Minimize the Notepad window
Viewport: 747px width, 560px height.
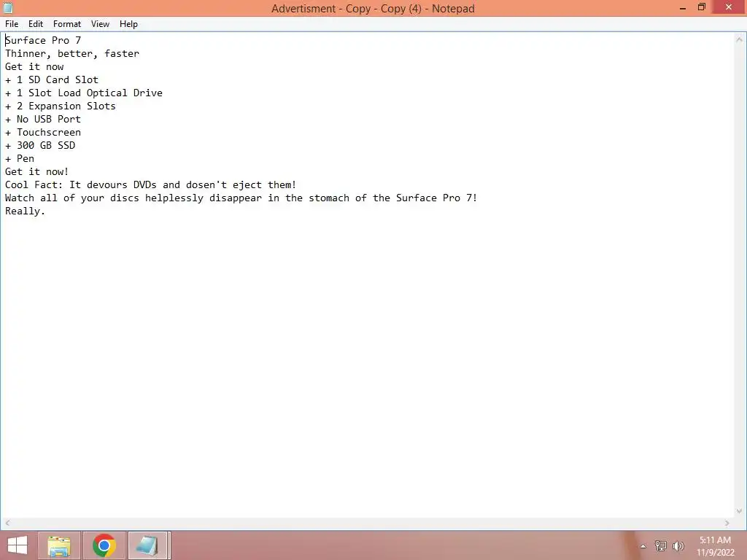(x=683, y=7)
